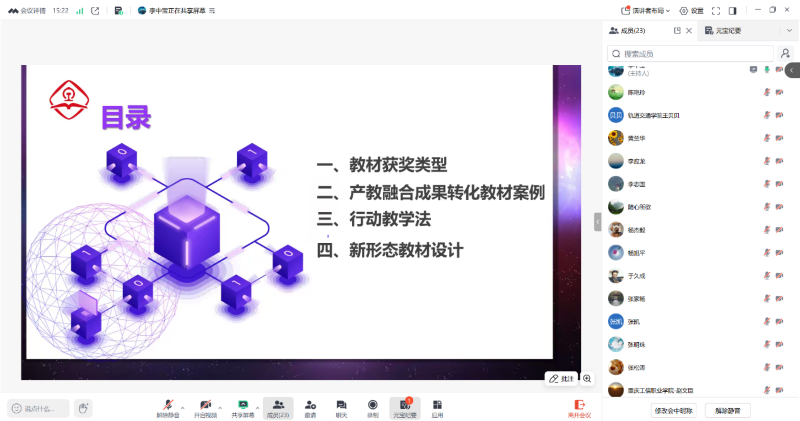Open the 设置 settings gear
800x421 pixels.
(691, 11)
